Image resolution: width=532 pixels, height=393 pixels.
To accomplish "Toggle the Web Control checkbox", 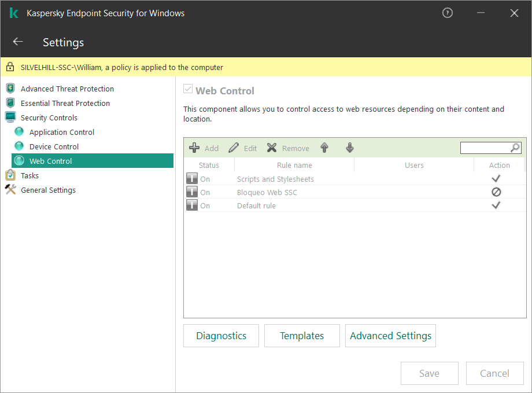I will point(187,90).
